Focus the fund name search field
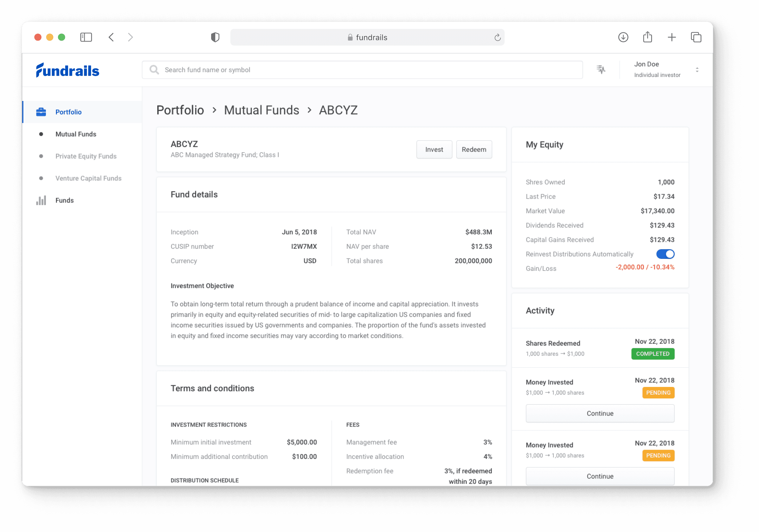Screen dimensions: 759x532 coord(364,70)
